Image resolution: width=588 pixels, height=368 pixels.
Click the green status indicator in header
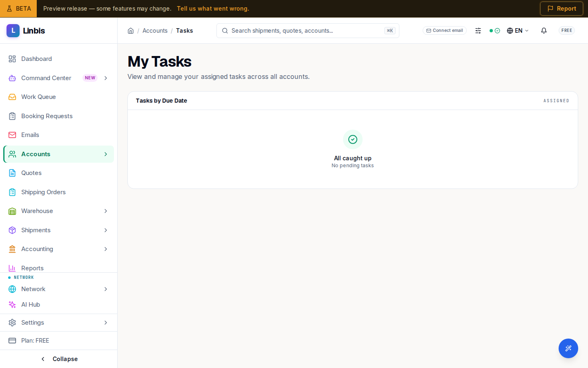[494, 31]
